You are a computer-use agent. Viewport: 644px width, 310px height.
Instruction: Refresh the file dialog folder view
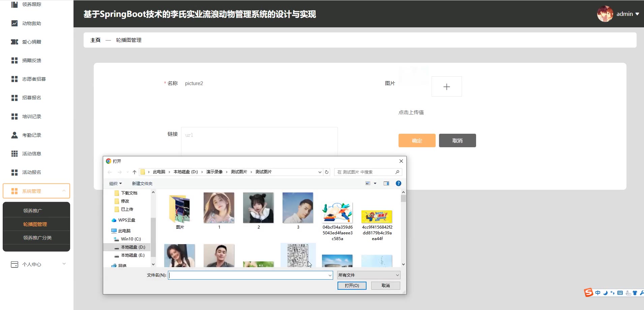pyautogui.click(x=326, y=172)
